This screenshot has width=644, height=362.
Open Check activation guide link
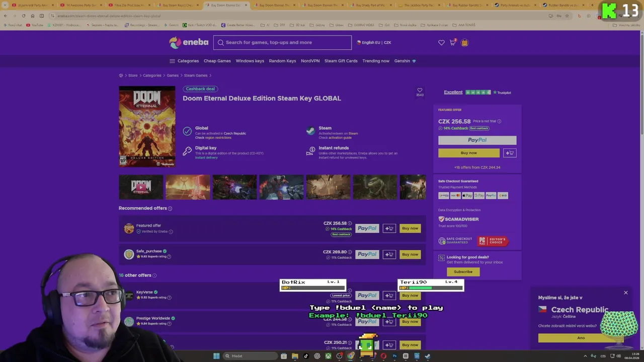(335, 138)
